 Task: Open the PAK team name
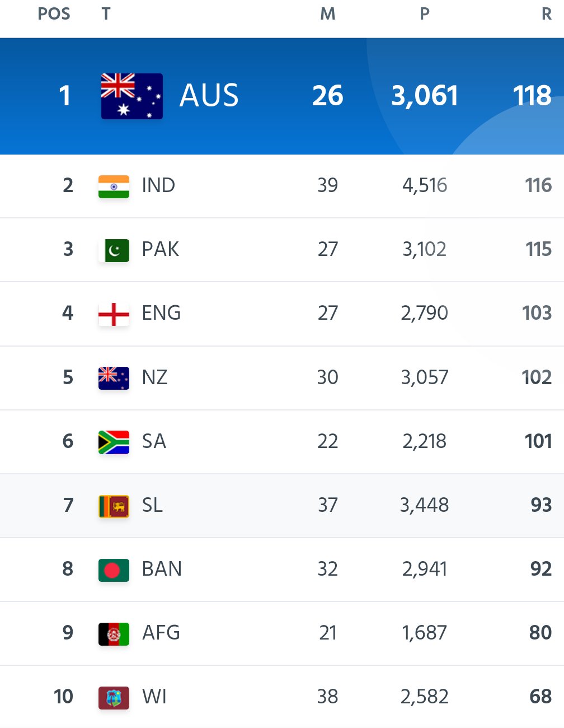click(x=161, y=249)
